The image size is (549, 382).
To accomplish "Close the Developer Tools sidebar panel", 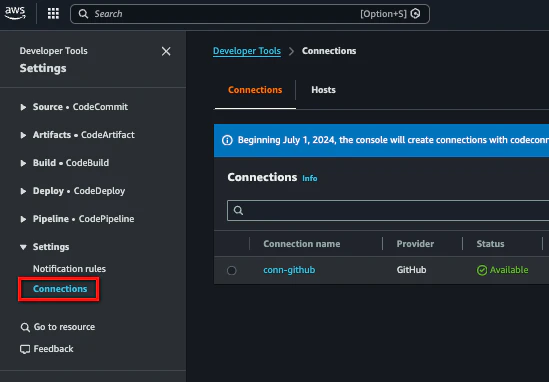I will [x=166, y=51].
